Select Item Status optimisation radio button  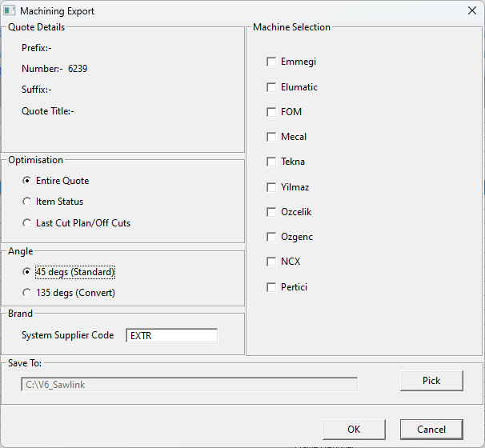pos(28,202)
